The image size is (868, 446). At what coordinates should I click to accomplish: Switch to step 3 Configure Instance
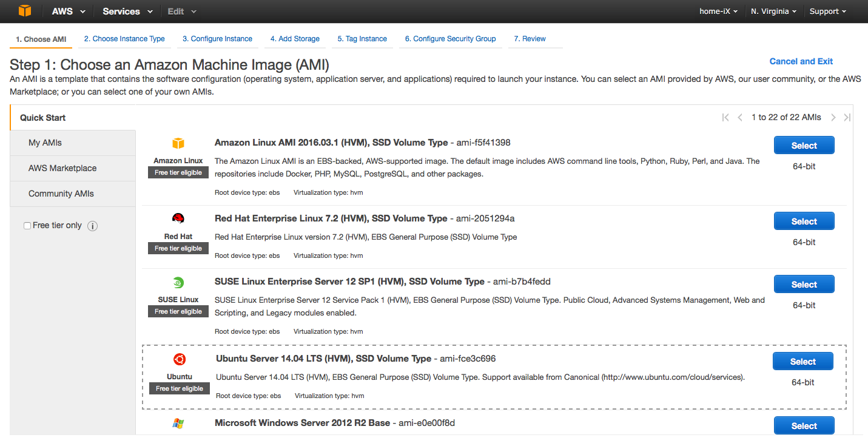coord(218,39)
